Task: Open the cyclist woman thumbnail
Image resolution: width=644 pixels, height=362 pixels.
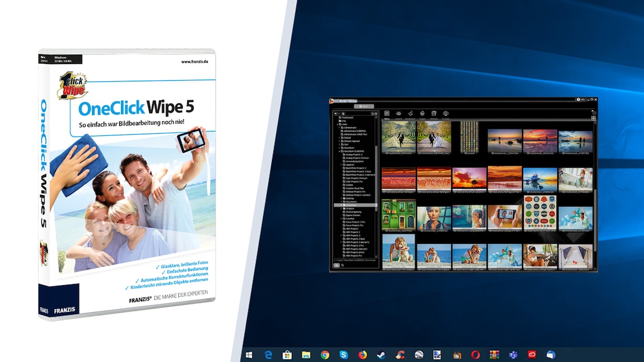Action: pos(575,179)
